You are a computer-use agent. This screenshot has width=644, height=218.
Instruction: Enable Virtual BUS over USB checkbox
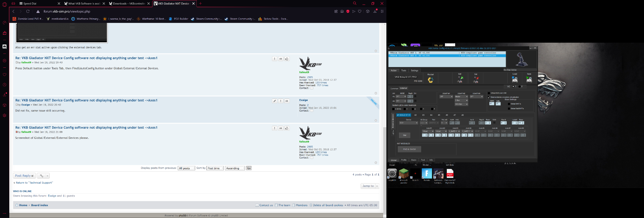tap(489, 93)
